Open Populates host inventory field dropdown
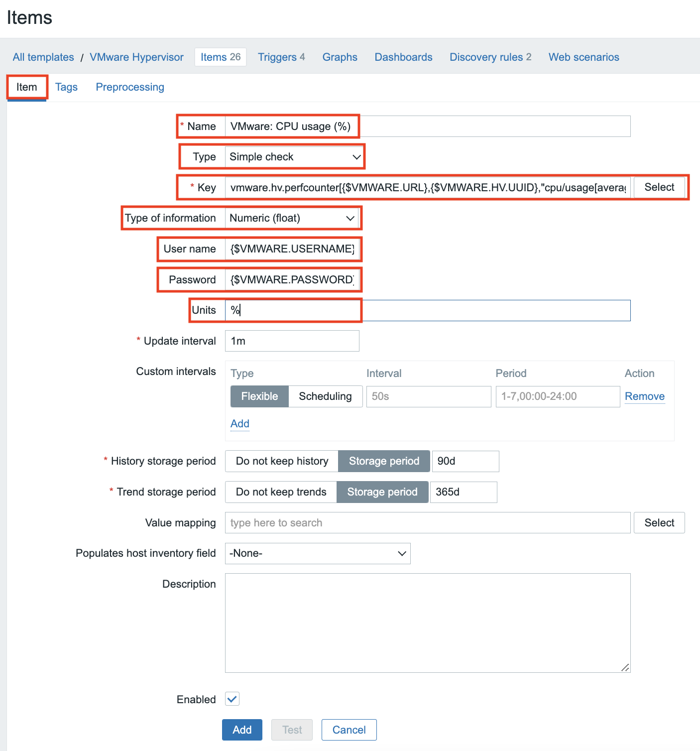 (x=318, y=553)
